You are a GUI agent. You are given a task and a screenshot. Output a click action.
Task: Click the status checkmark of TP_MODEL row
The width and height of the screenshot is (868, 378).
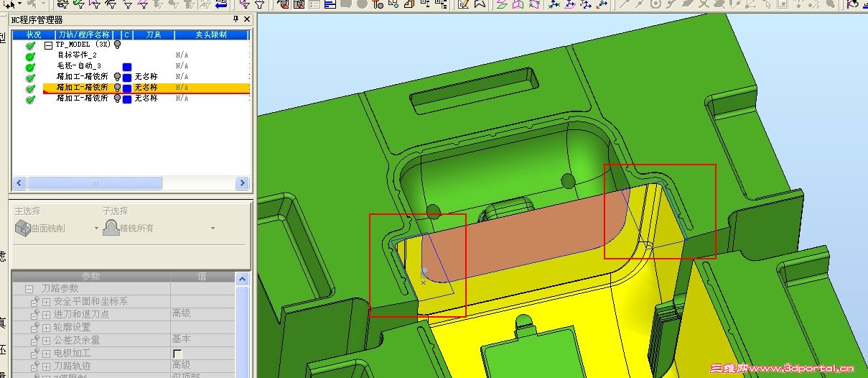pyautogui.click(x=30, y=45)
